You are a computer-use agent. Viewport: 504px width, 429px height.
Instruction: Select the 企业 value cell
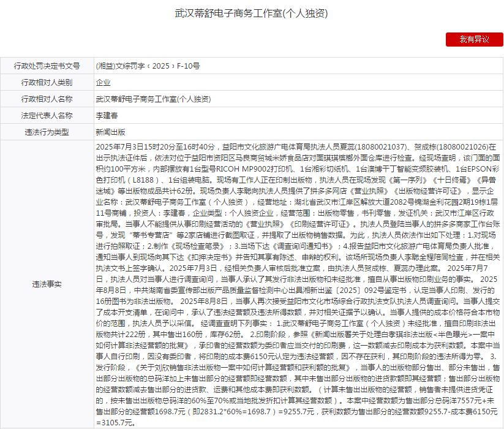(x=103, y=82)
